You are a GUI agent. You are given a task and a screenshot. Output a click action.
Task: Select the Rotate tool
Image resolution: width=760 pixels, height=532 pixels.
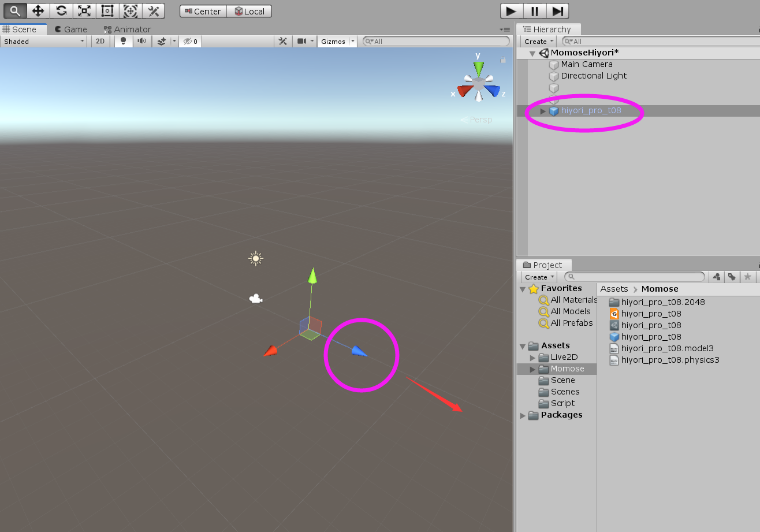pyautogui.click(x=61, y=11)
